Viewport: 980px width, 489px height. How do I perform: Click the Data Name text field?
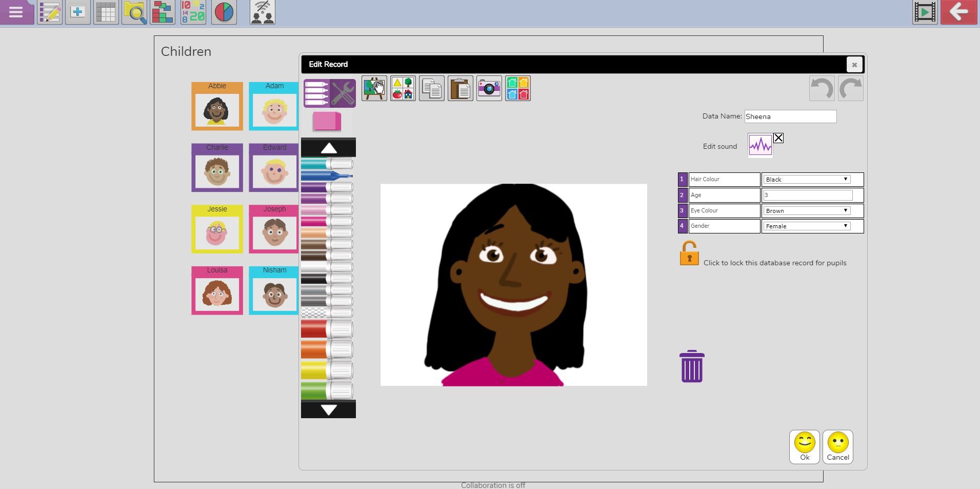(790, 116)
